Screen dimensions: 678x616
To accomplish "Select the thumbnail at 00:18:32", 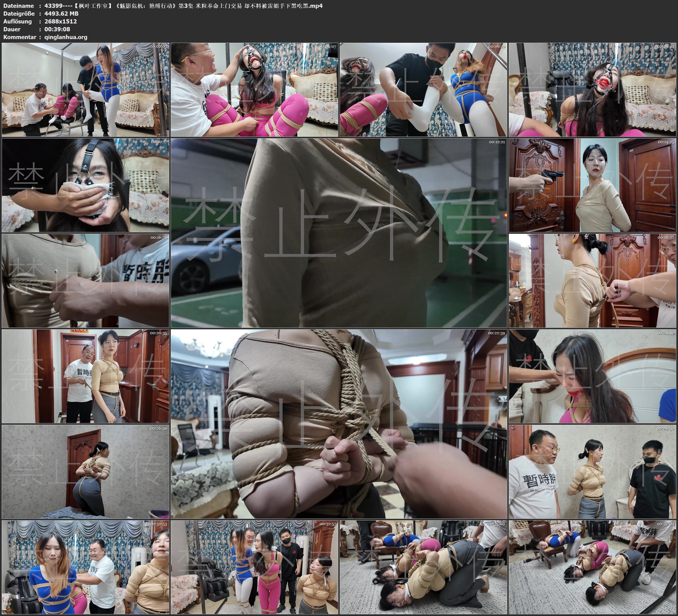I will click(x=592, y=280).
